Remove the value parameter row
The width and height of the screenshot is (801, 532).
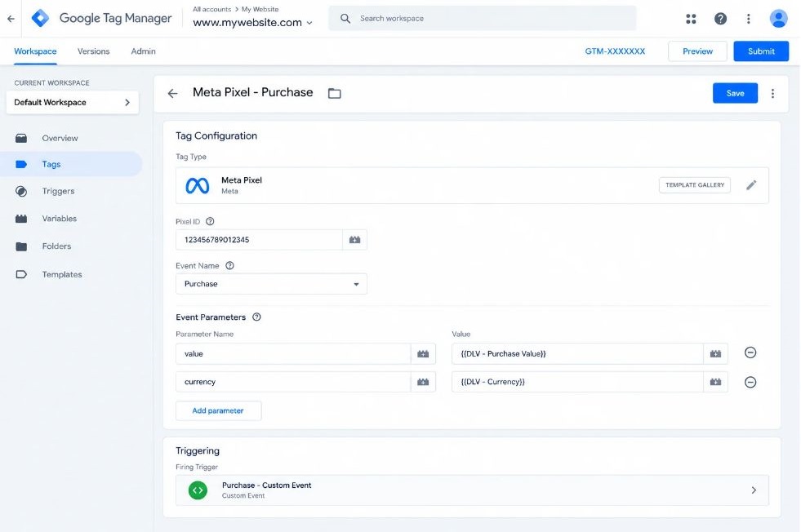(x=750, y=352)
